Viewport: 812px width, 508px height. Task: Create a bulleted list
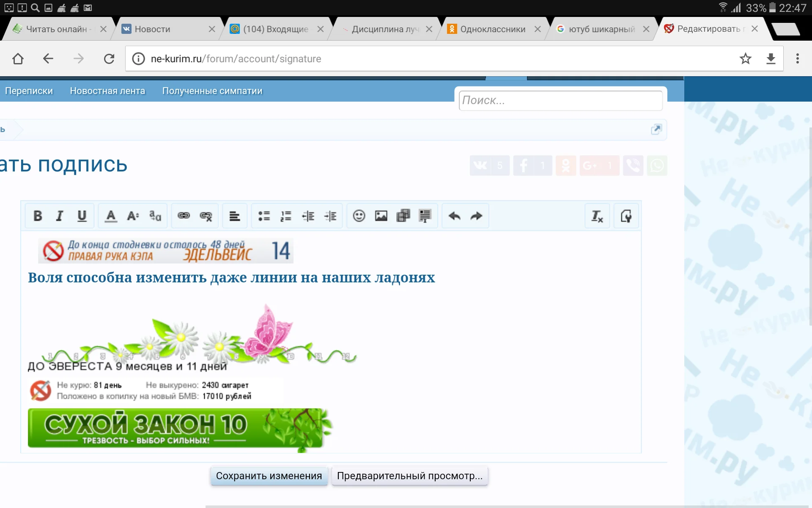tap(263, 216)
